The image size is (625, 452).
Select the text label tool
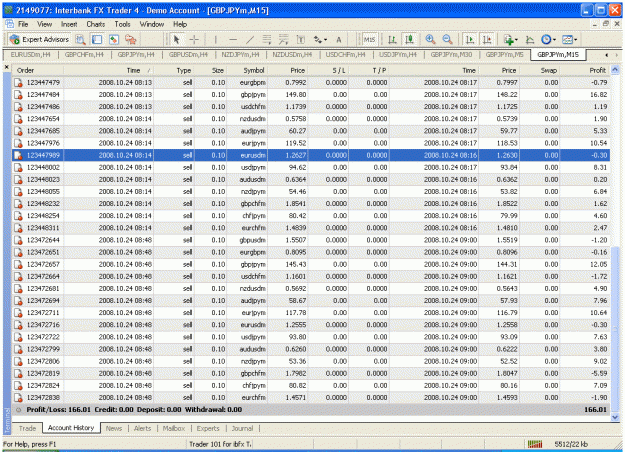pos(301,39)
